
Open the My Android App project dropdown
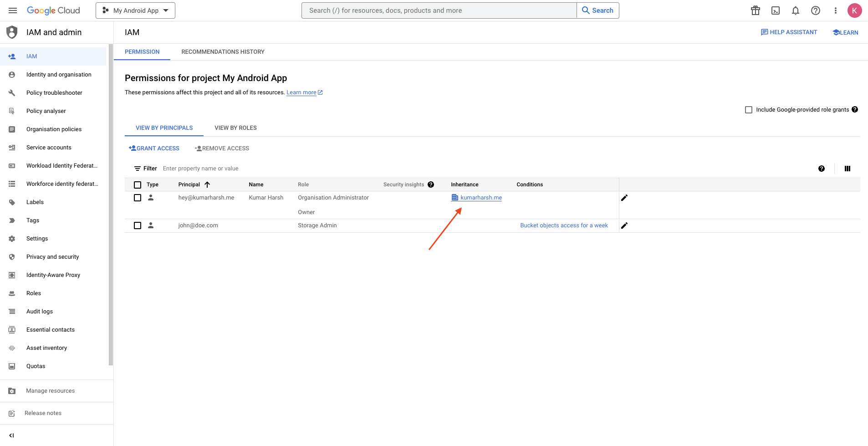[135, 10]
